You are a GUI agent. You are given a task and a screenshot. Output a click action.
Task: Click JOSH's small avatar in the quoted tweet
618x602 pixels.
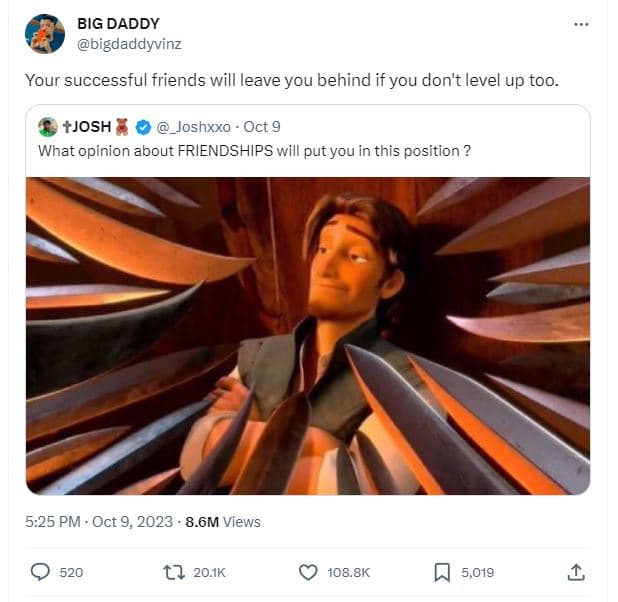pyautogui.click(x=47, y=127)
